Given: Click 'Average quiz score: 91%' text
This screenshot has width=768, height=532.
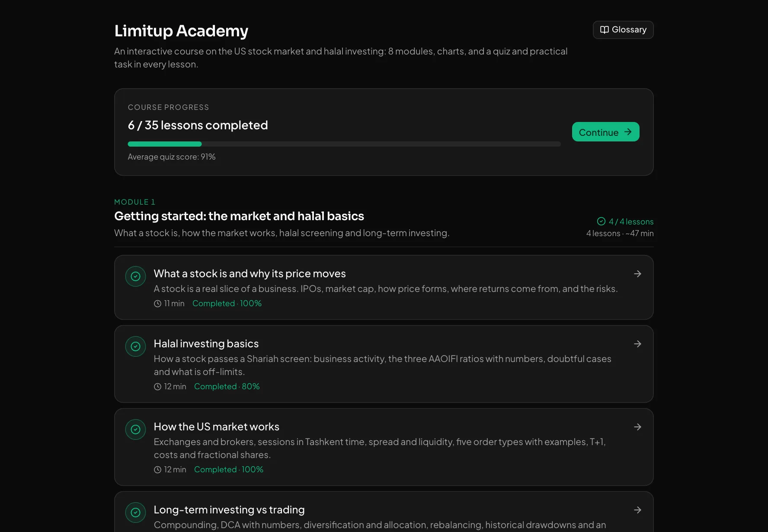Looking at the screenshot, I should [x=172, y=157].
